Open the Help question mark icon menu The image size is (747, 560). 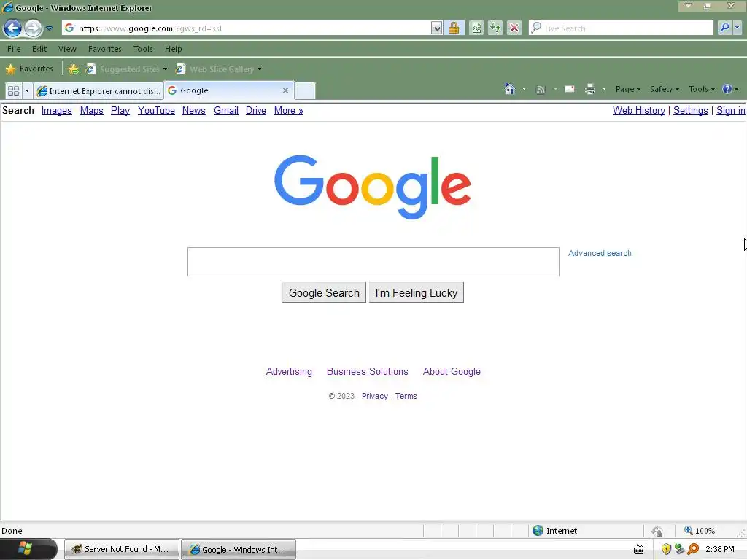(x=729, y=89)
